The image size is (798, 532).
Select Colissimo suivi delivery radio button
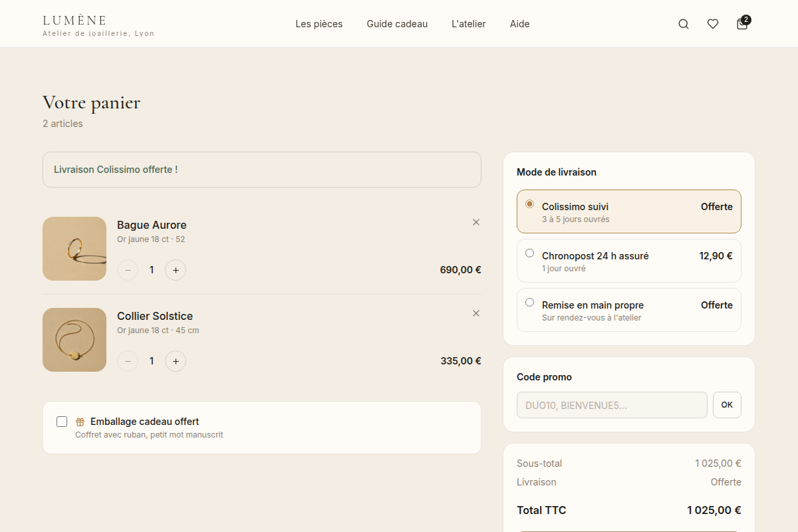(x=529, y=203)
